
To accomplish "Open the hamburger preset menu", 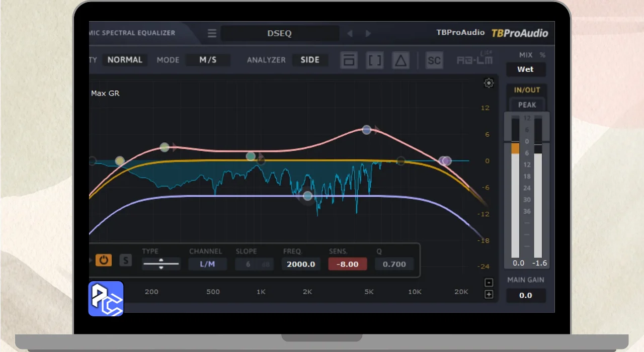I will [212, 34].
